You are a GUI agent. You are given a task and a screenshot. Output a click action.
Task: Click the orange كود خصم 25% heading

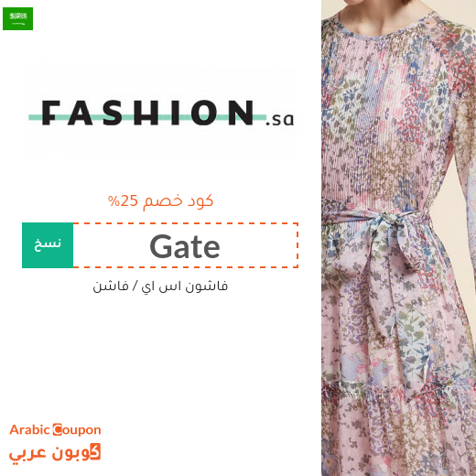pyautogui.click(x=160, y=201)
